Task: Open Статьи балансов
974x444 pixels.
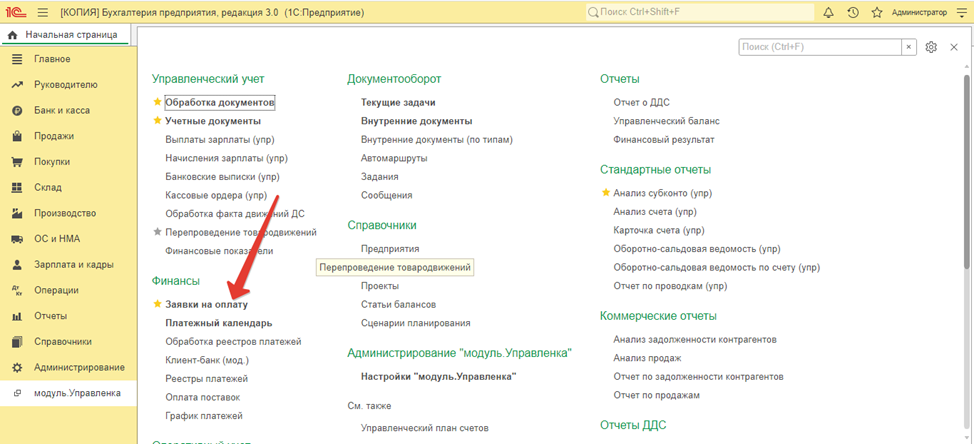Action: coord(398,305)
